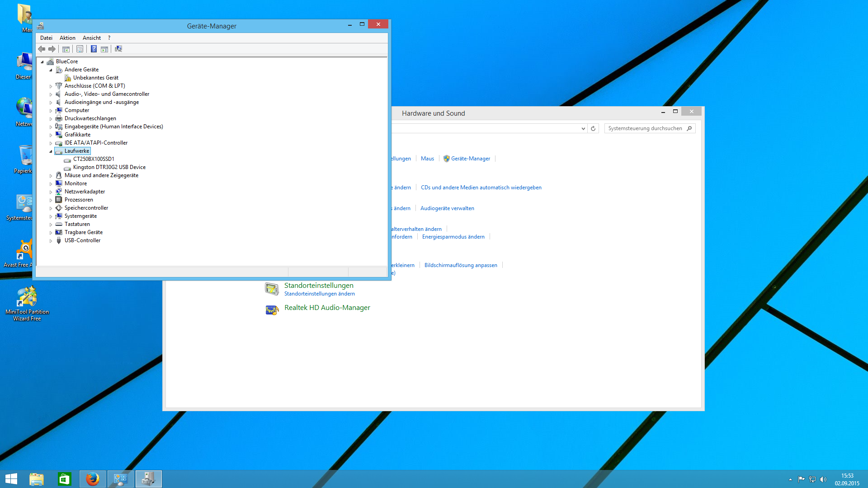Open the Ansicht menu
This screenshot has width=868, height=488.
(x=92, y=38)
